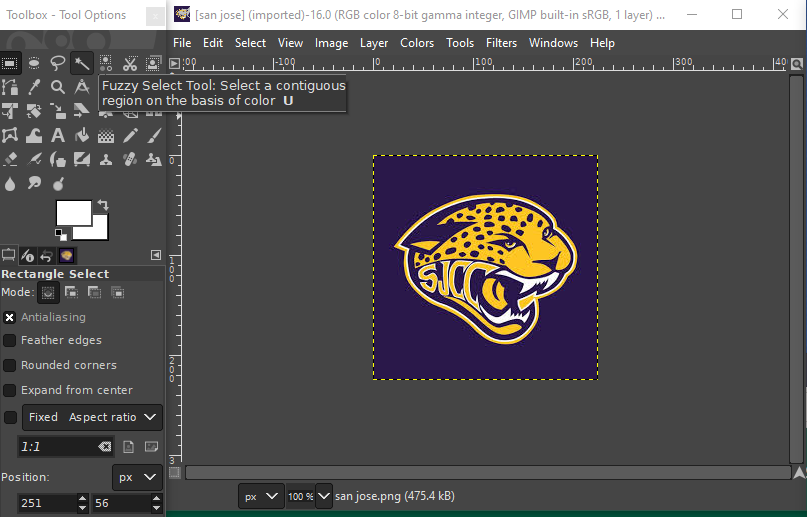Image resolution: width=807 pixels, height=517 pixels.
Task: Open the Fixed Aspect ratio dropdown
Action: (x=92, y=417)
